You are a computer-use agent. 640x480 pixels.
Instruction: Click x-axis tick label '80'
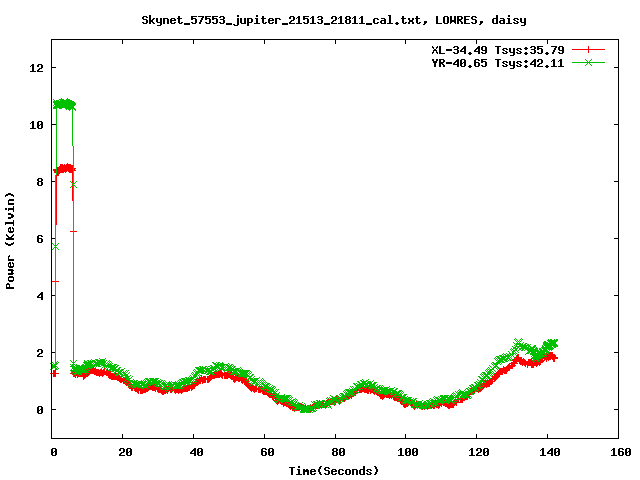(x=338, y=452)
